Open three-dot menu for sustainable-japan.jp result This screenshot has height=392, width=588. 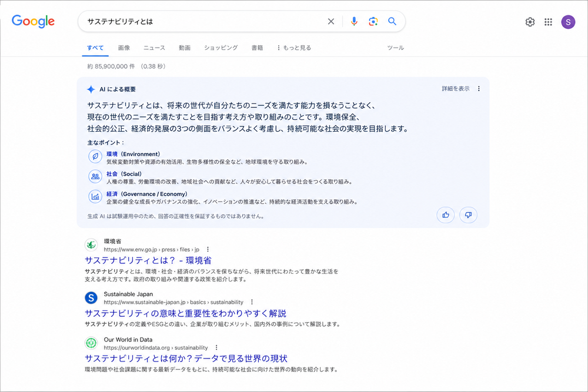(x=252, y=302)
